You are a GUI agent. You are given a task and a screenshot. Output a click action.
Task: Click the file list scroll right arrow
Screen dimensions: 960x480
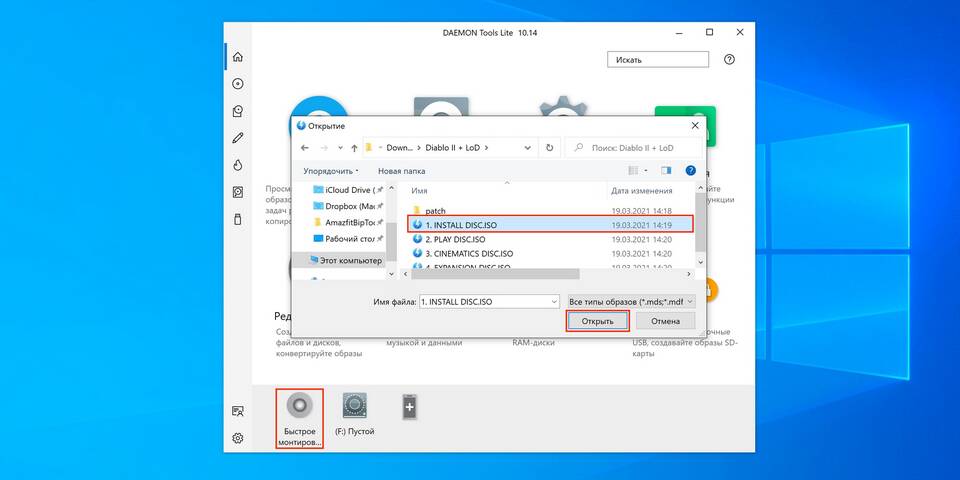[688, 274]
